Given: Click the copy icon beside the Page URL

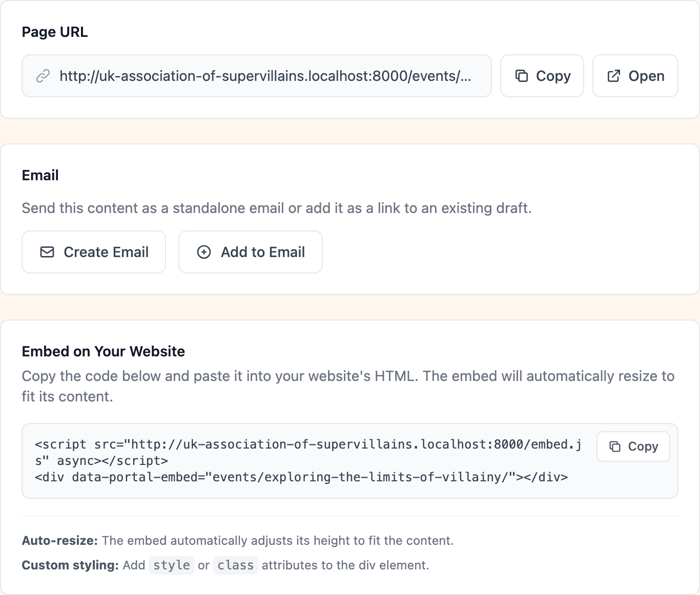Looking at the screenshot, I should coord(522,76).
